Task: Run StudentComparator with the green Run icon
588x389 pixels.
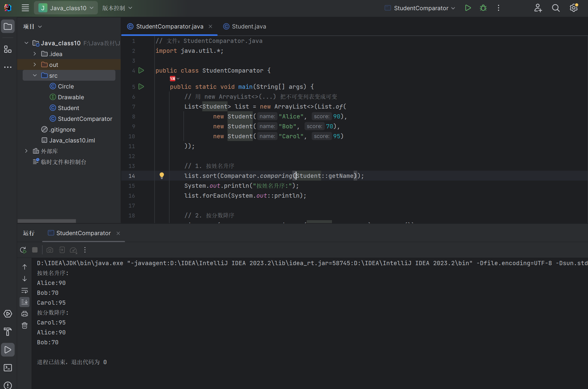Action: 468,8
